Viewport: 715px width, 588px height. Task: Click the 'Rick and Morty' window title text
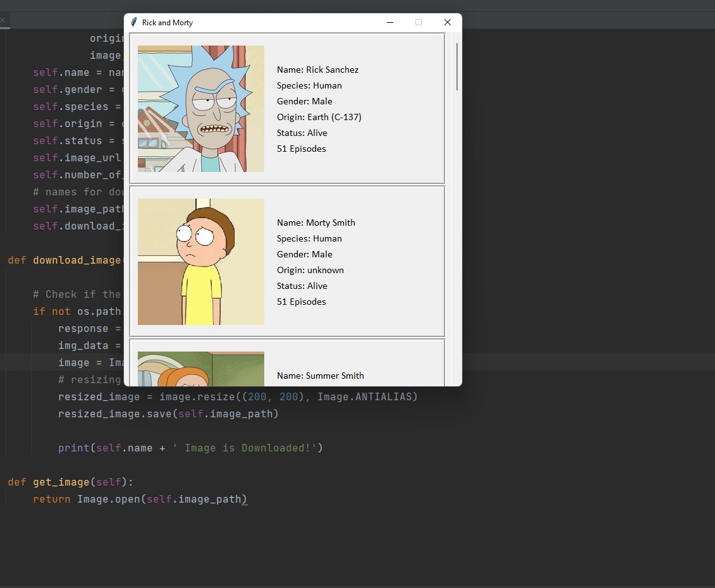168,23
